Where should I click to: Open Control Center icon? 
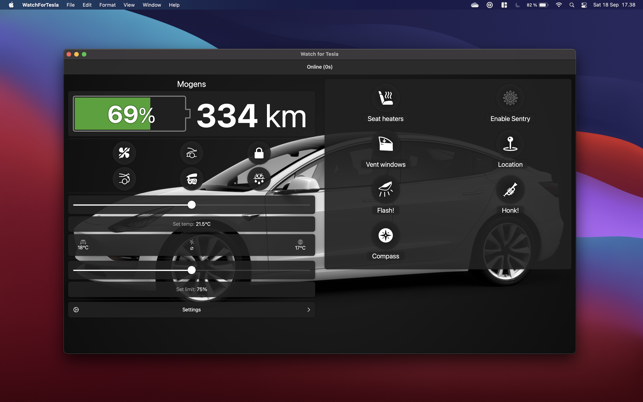584,5
